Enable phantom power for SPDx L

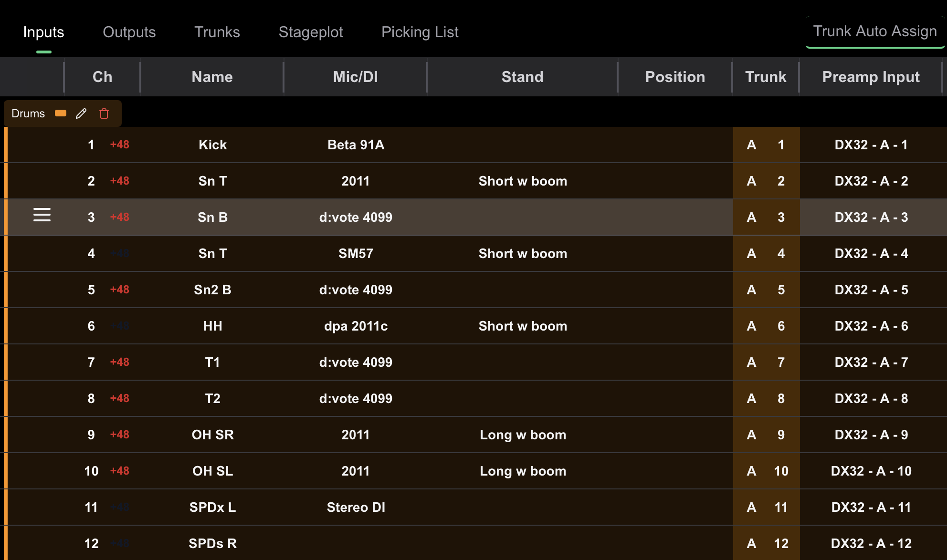click(x=119, y=507)
